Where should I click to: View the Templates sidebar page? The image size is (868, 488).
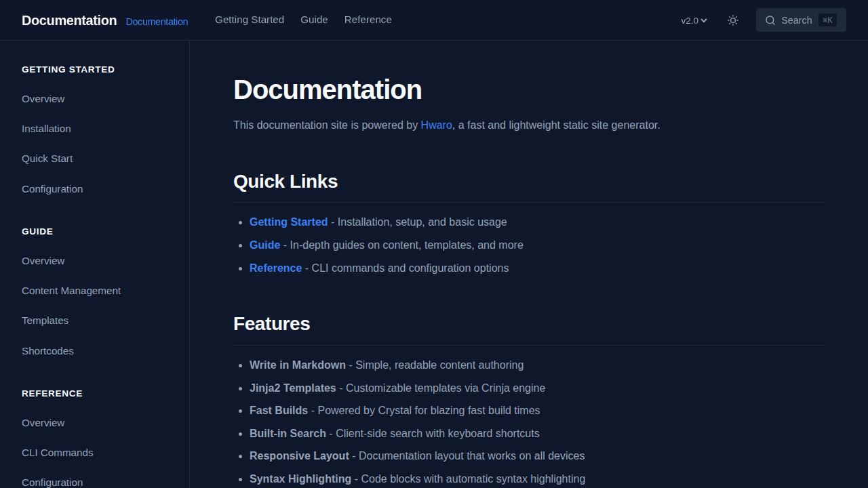(x=45, y=320)
